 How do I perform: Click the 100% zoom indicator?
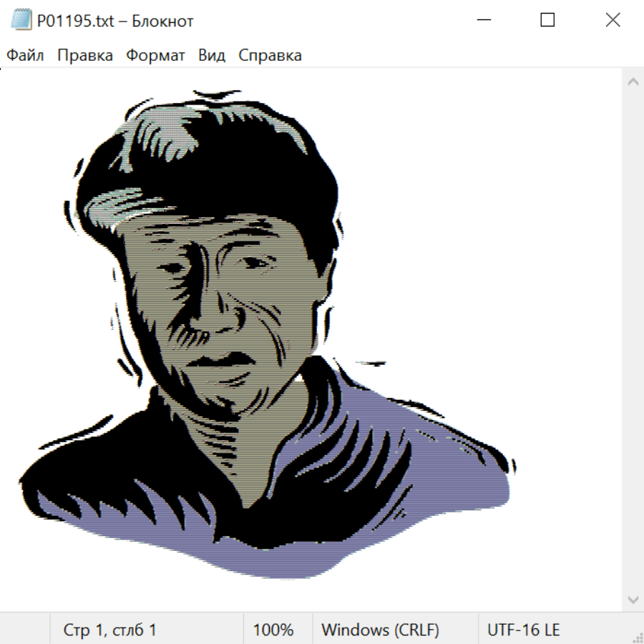pyautogui.click(x=273, y=630)
